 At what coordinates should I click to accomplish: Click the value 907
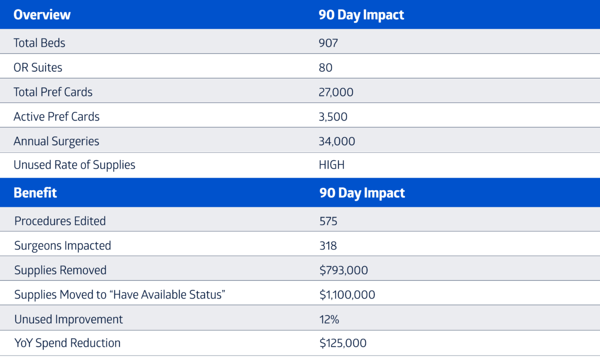click(328, 43)
